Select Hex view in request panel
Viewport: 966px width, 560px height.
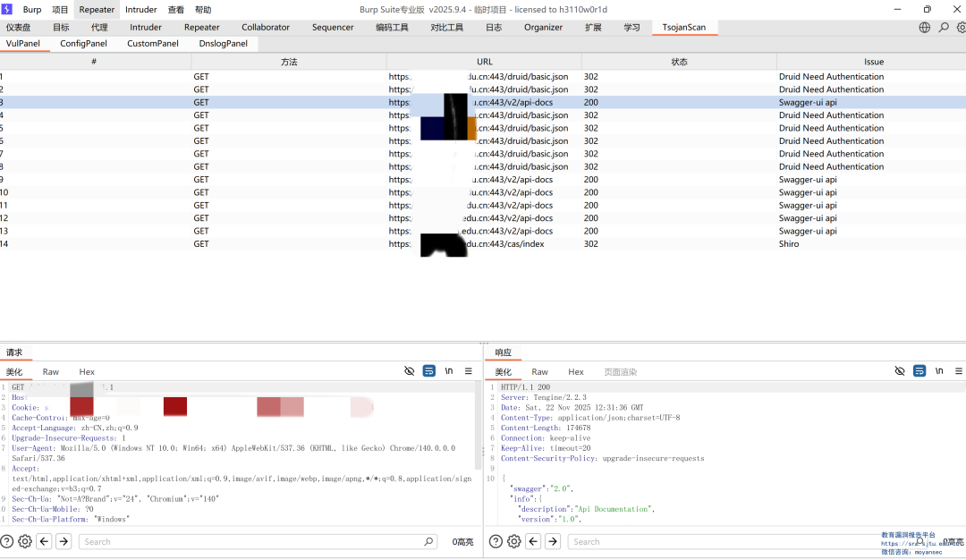[87, 372]
